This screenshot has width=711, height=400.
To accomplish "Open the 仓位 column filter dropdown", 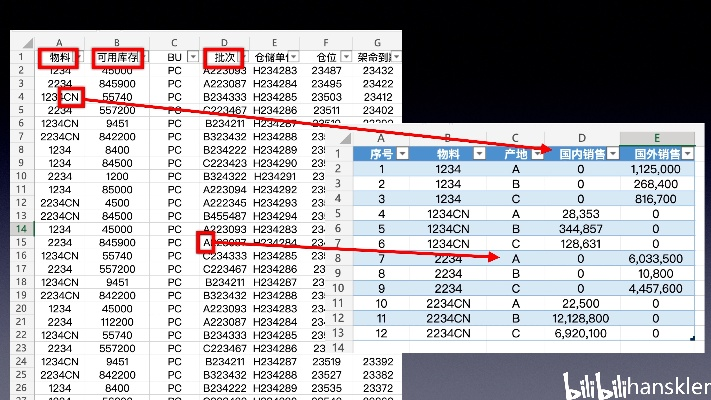I will coord(346,57).
